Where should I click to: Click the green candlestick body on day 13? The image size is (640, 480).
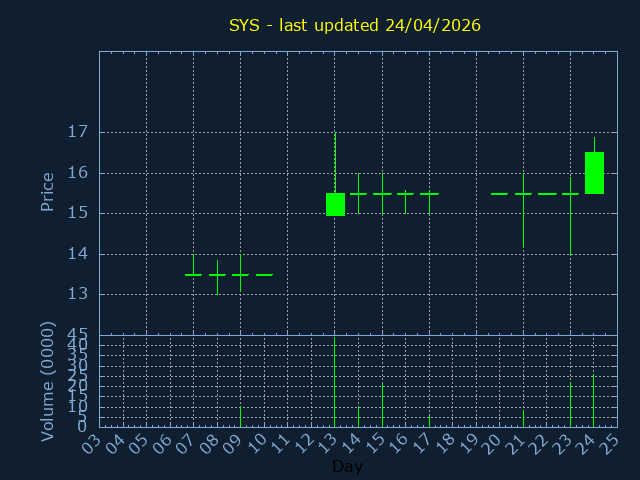click(x=335, y=204)
